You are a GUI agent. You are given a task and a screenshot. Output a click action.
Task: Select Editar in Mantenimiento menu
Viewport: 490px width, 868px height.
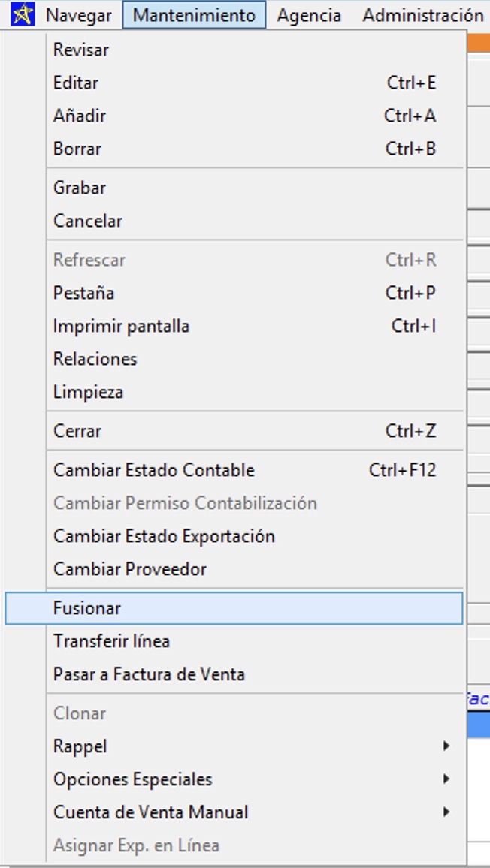tap(76, 83)
